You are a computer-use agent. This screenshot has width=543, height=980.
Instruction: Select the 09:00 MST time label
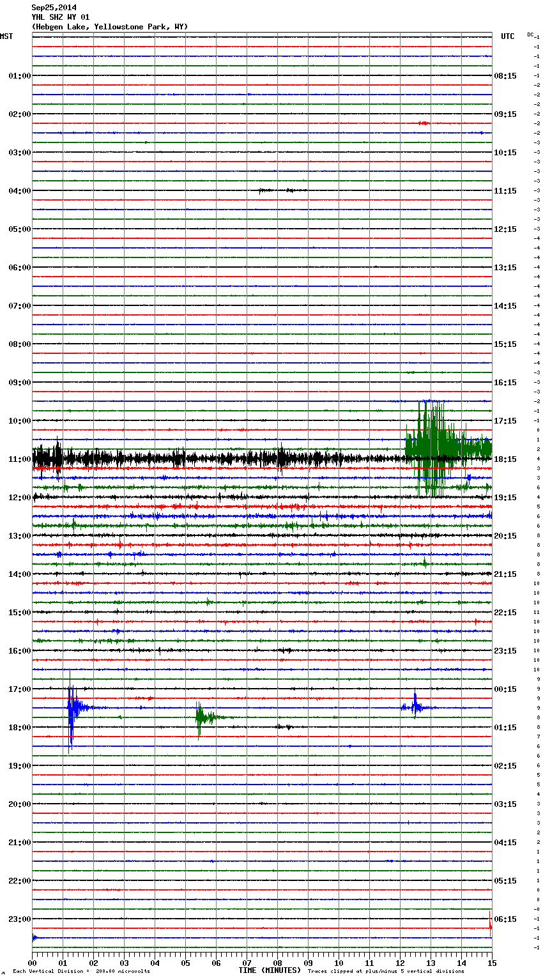[x=19, y=383]
